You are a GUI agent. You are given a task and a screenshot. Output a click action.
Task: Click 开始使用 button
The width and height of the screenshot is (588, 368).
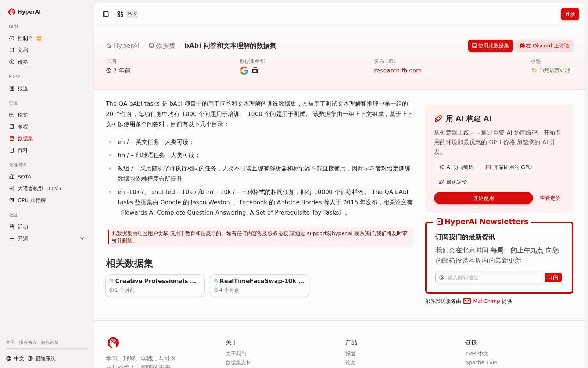click(483, 198)
